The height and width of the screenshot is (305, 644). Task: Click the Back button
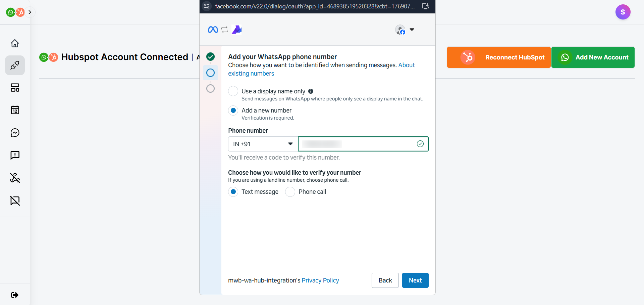tap(385, 280)
